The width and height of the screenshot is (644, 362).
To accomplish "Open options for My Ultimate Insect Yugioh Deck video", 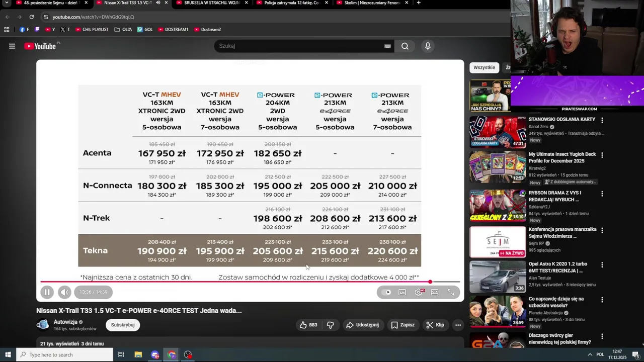I will tap(602, 155).
